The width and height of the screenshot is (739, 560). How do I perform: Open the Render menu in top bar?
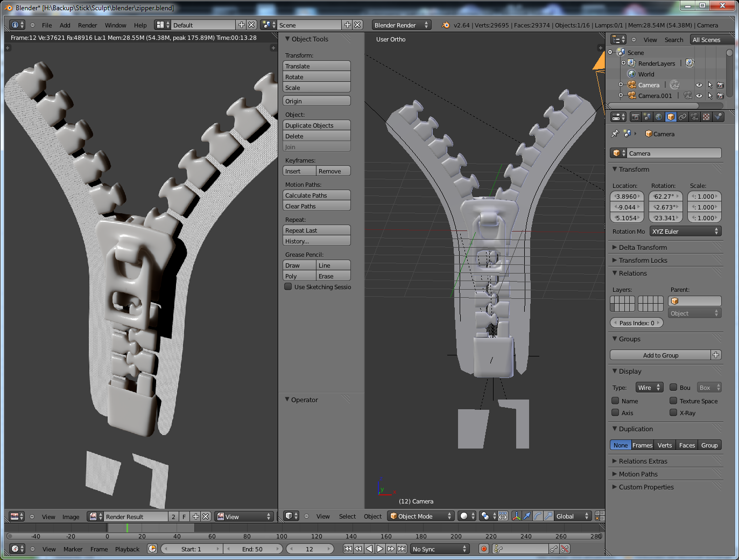[87, 25]
